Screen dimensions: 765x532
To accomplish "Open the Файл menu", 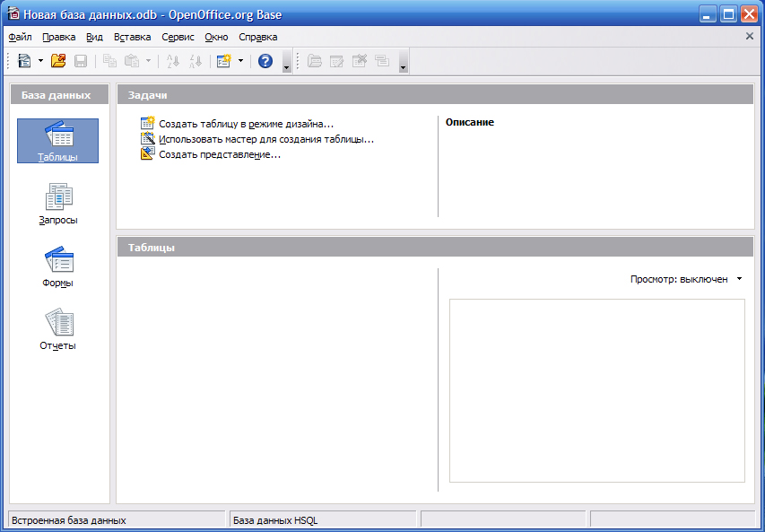I will [20, 37].
